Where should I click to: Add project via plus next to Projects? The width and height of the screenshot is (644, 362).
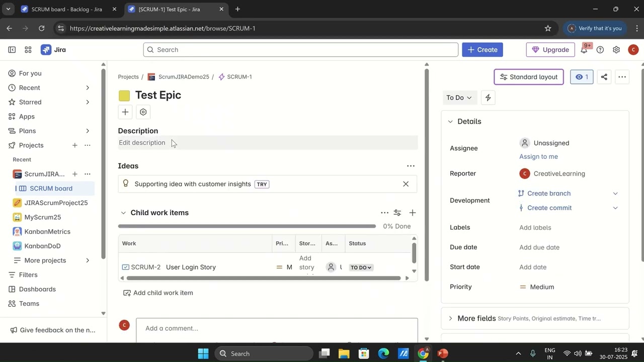pyautogui.click(x=74, y=145)
